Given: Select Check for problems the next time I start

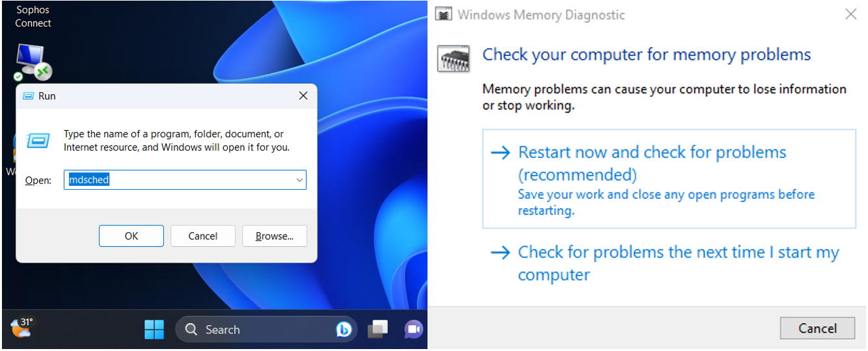Looking at the screenshot, I should point(669,263).
